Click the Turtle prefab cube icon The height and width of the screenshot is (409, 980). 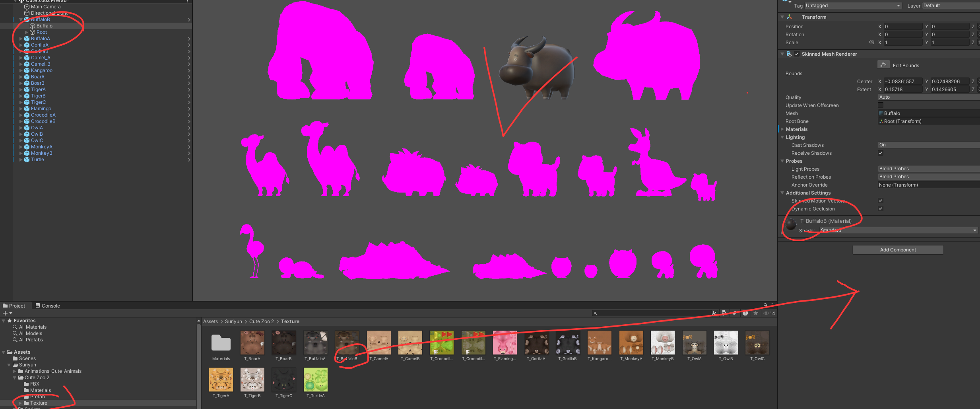click(27, 160)
